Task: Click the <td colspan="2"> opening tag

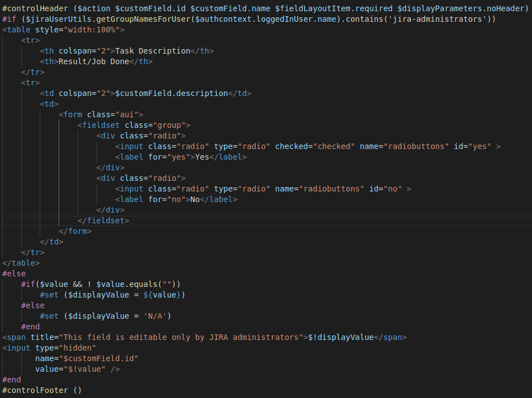Action: point(78,93)
